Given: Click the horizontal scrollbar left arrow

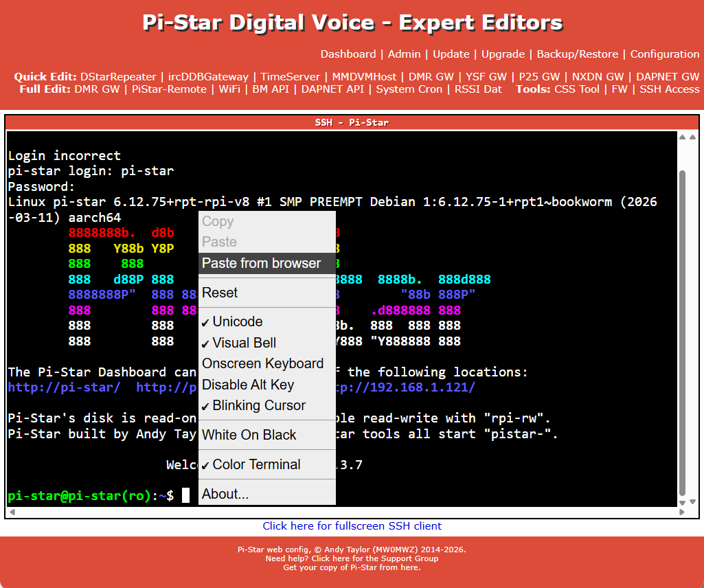Looking at the screenshot, I should pos(12,512).
